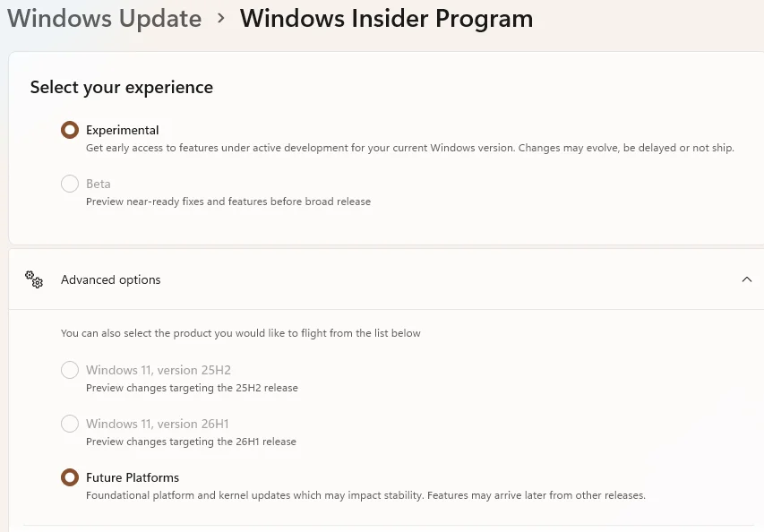Select Windows 11, version 25H2 radio button
This screenshot has height=532, width=764.
(70, 370)
